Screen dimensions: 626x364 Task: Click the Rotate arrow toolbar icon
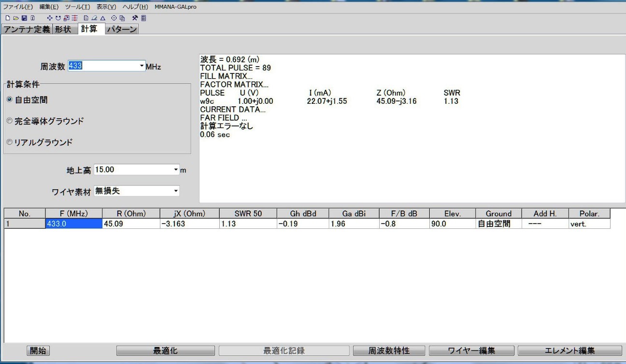coord(58,18)
